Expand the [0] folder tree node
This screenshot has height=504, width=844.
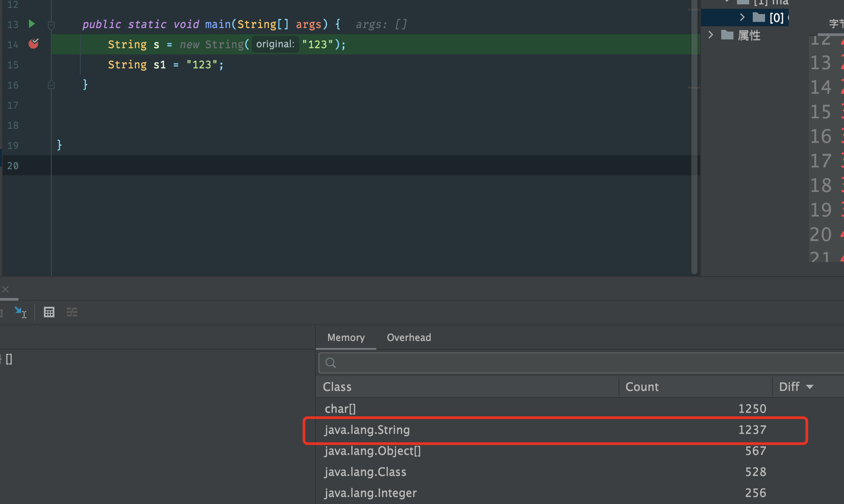pyautogui.click(x=742, y=17)
